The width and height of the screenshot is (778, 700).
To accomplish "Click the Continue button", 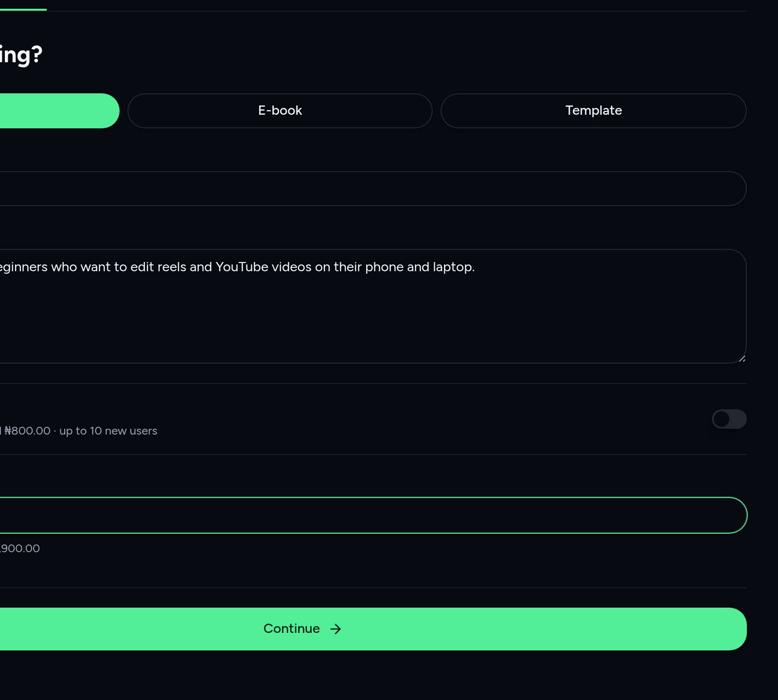I will pyautogui.click(x=373, y=629).
